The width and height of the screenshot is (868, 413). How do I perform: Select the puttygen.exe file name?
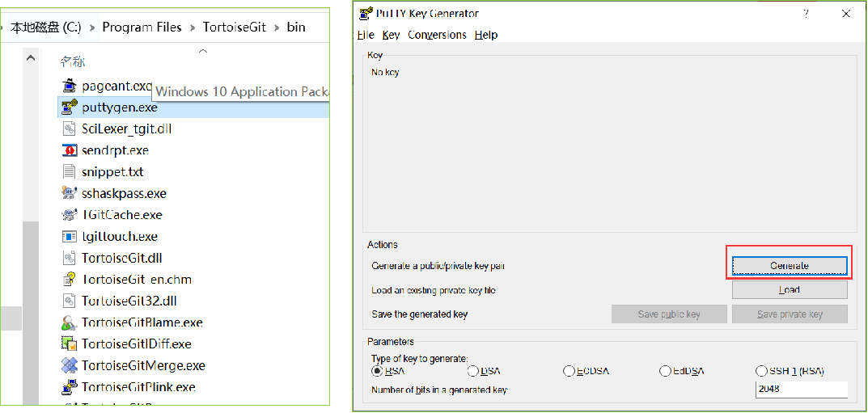pyautogui.click(x=120, y=107)
